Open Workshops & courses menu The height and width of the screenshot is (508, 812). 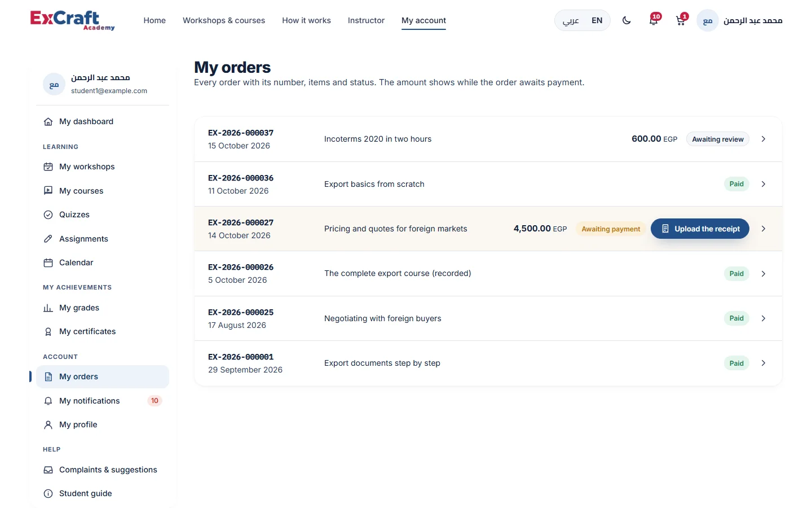click(x=224, y=20)
